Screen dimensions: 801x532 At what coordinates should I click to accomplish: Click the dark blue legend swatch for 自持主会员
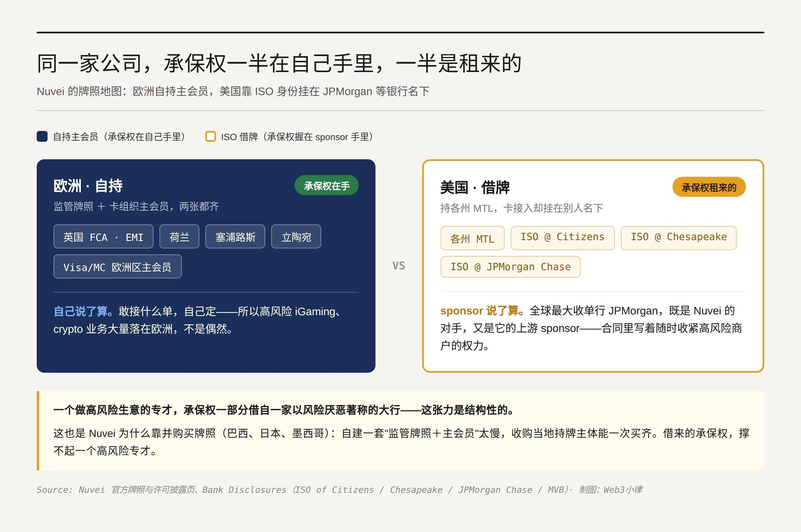[x=42, y=136]
